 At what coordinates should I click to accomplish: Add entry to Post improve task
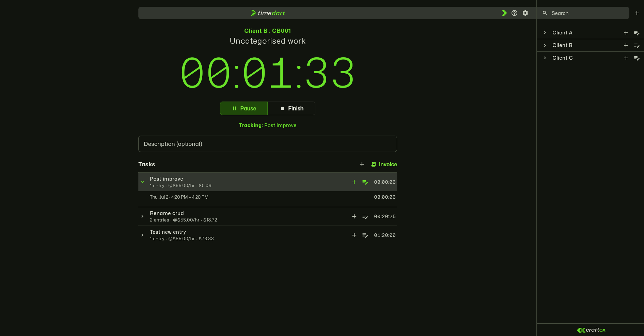[354, 182]
